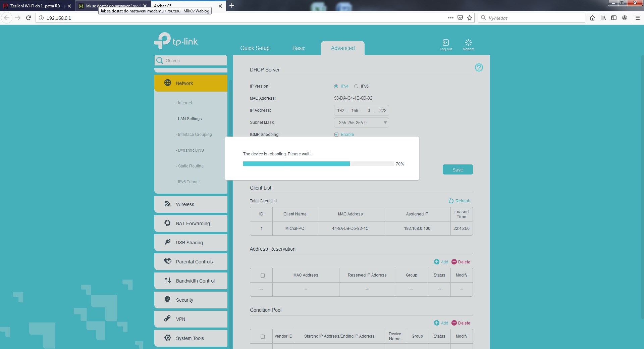The image size is (644, 349).
Task: Open the Subnet Mask dropdown
Action: [362, 122]
